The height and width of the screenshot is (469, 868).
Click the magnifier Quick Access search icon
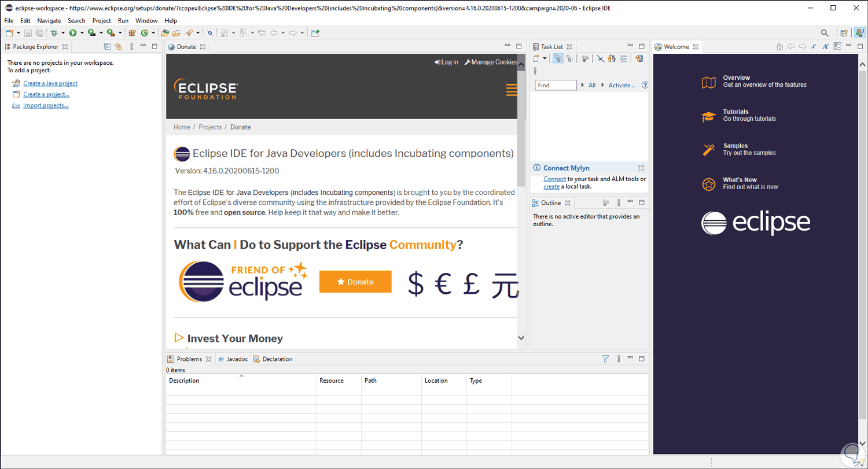[x=825, y=33]
